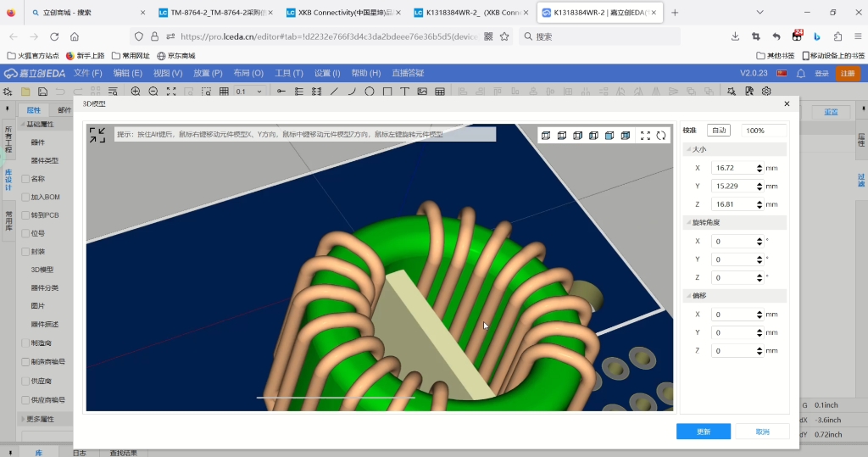The height and width of the screenshot is (457, 868).
Task: Open the 编辑 (E) menu
Action: [x=128, y=73]
